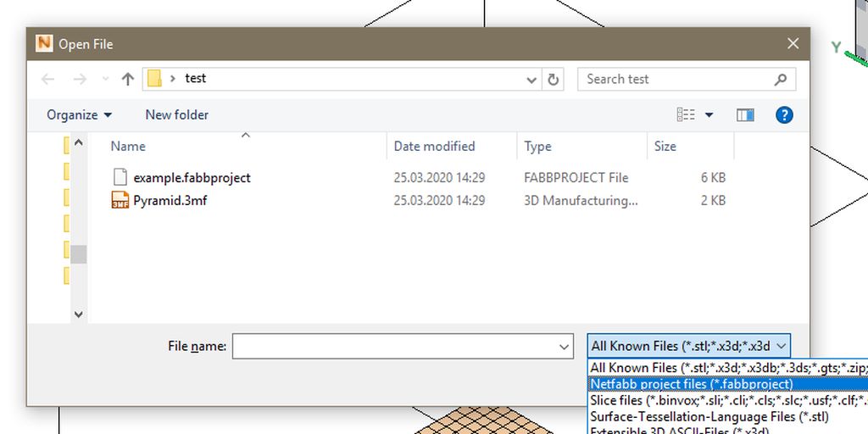
Task: Expand the File name combo box arrow
Action: click(565, 346)
